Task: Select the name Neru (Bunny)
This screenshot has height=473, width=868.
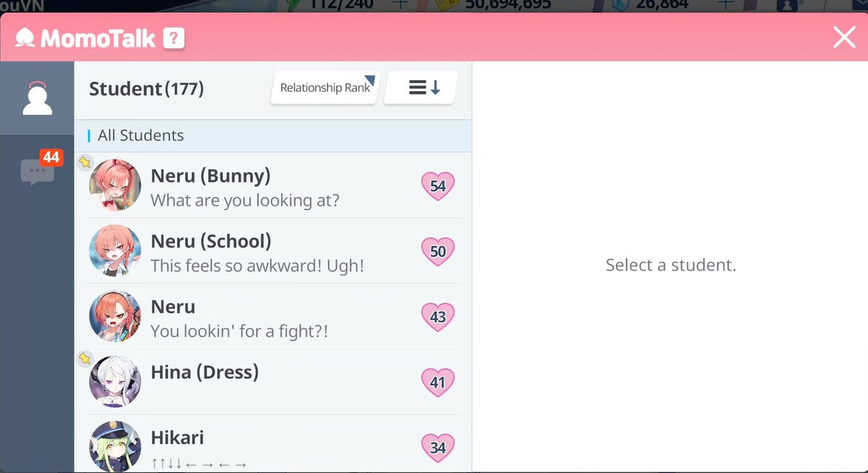Action: (x=211, y=175)
